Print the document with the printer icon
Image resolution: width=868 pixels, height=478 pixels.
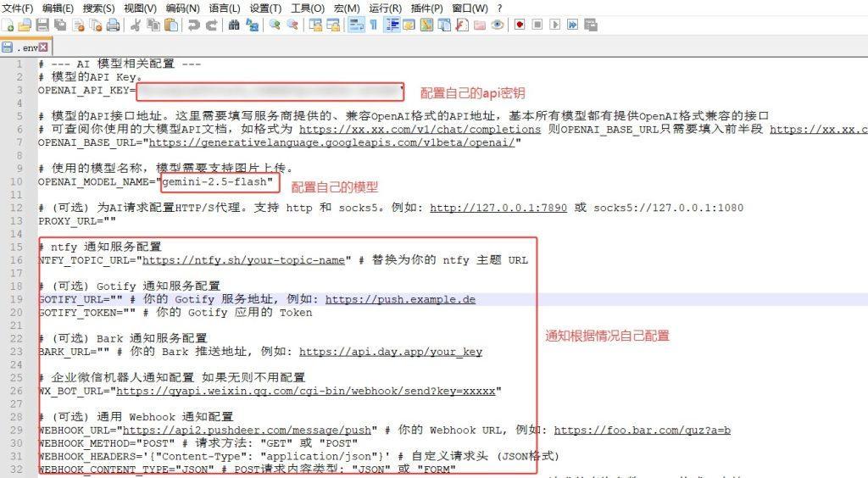point(113,25)
